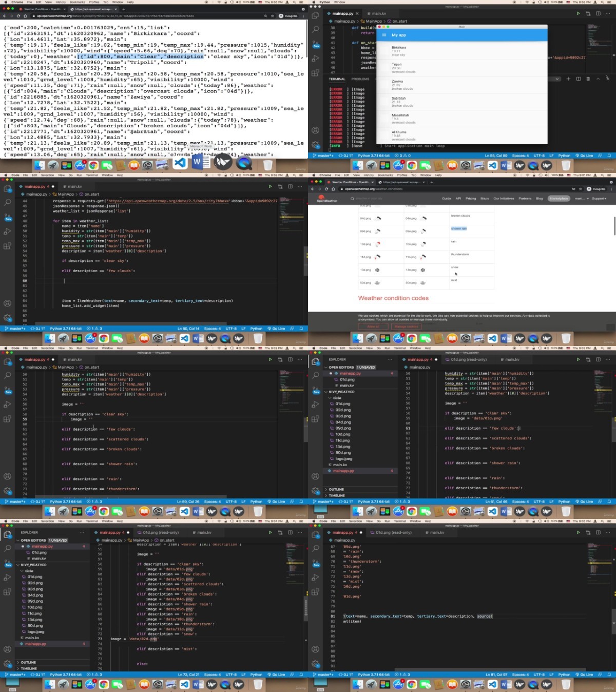Collapse the data folder in the 9:03 PM VS Code window
The image size is (616, 692).
[x=337, y=398]
